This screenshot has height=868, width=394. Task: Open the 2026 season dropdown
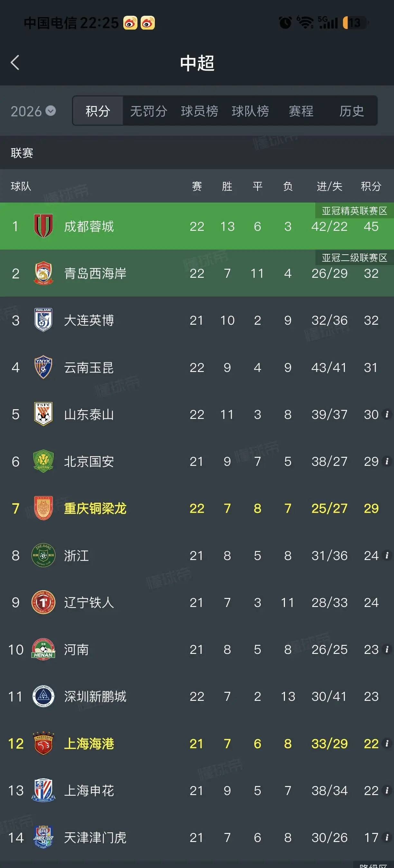click(33, 111)
